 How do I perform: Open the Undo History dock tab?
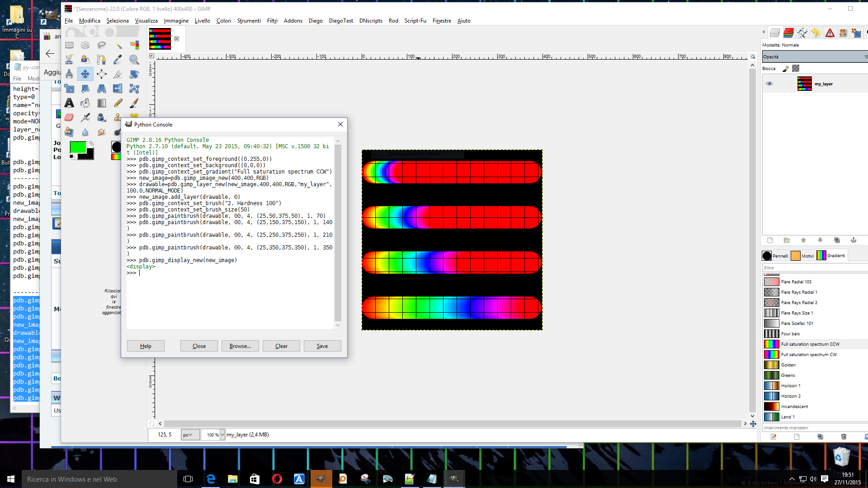click(x=816, y=33)
